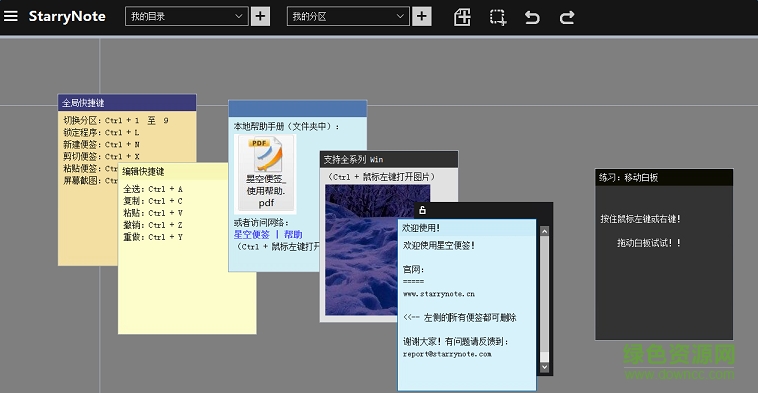
Task: Add a new directory with plus button
Action: (x=260, y=16)
